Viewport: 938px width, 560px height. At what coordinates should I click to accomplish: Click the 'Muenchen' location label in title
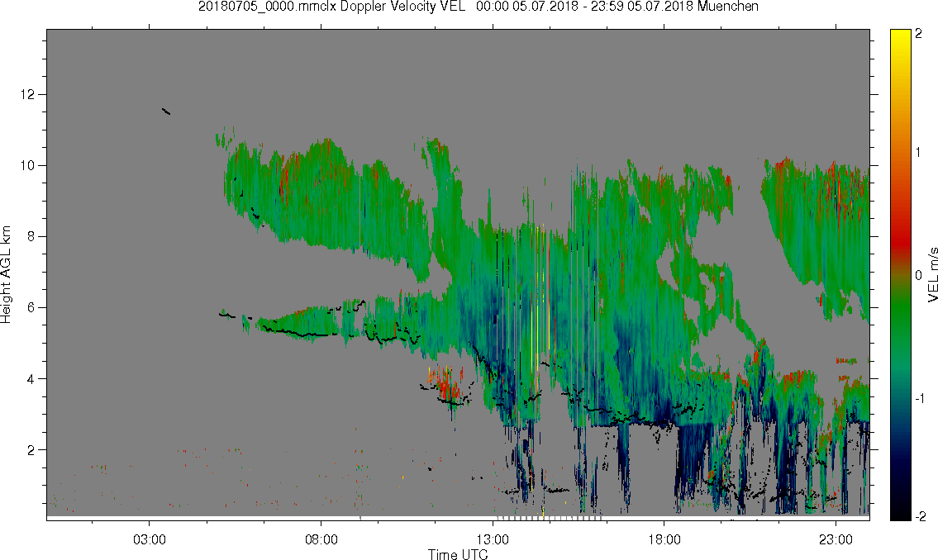[727, 7]
